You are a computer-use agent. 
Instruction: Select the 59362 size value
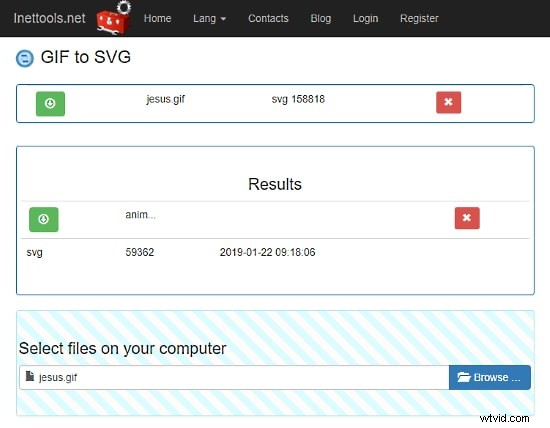[x=140, y=252]
